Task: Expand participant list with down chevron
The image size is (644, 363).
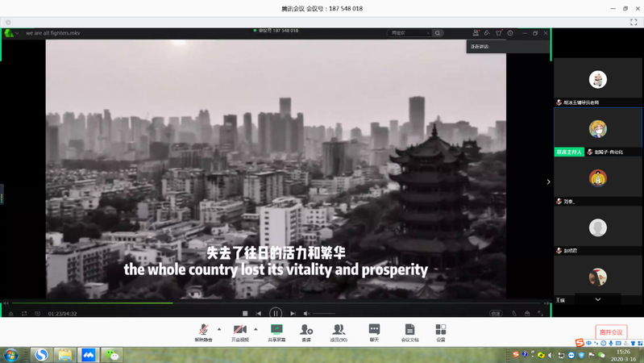Action: pyautogui.click(x=597, y=299)
